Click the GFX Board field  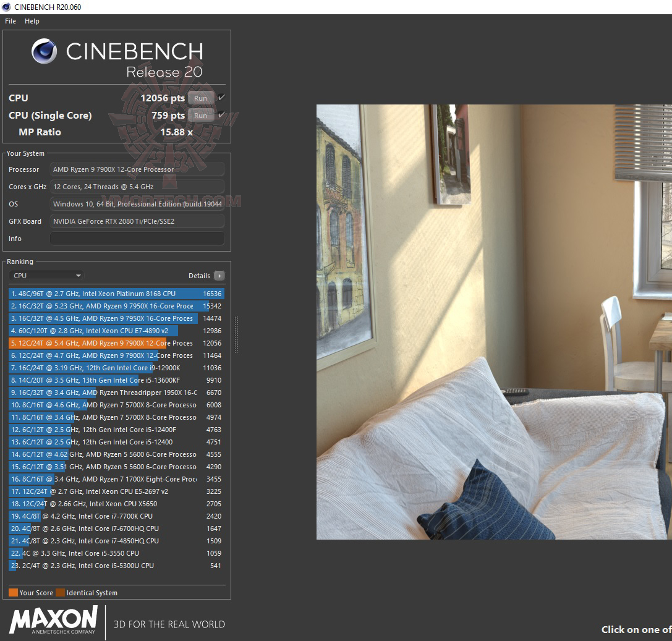(137, 221)
